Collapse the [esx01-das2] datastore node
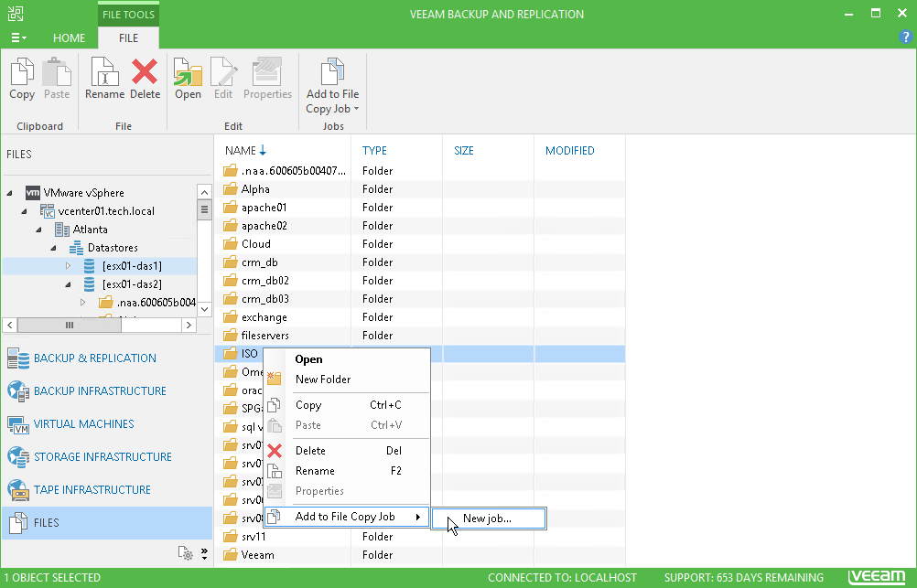Screen dimensions: 917x588 [x=68, y=284]
